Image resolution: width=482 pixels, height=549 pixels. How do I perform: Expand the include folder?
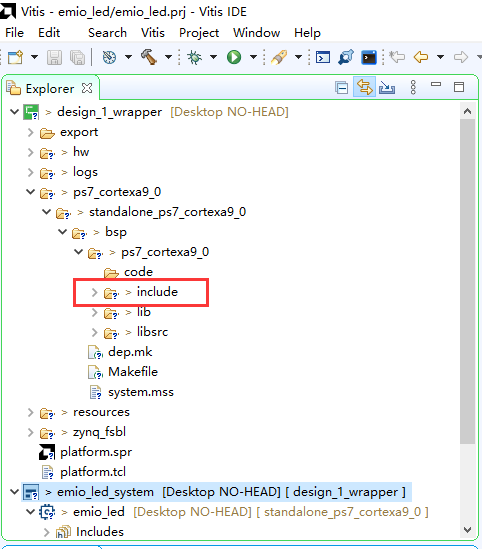click(94, 292)
